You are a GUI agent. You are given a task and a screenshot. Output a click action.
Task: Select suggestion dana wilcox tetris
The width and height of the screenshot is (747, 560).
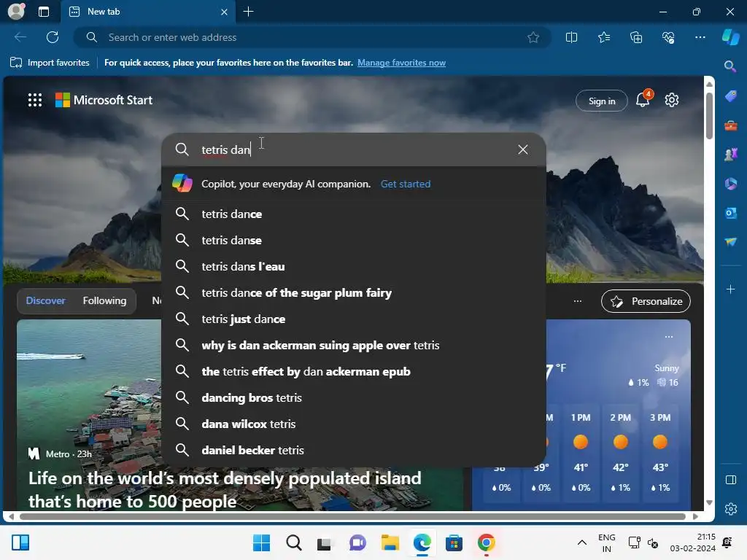[x=354, y=424]
